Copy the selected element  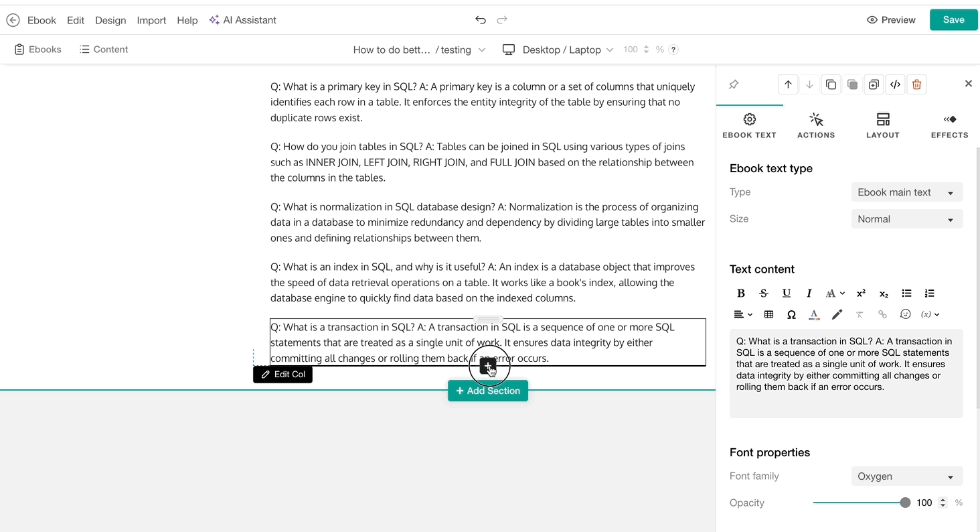(x=831, y=84)
